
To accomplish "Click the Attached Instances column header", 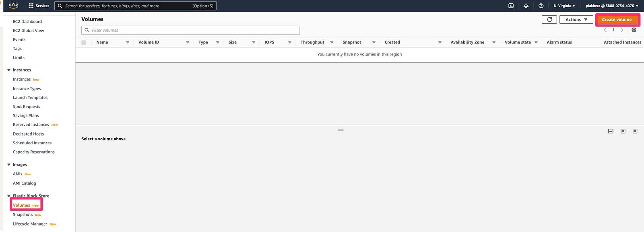I will 622,42.
